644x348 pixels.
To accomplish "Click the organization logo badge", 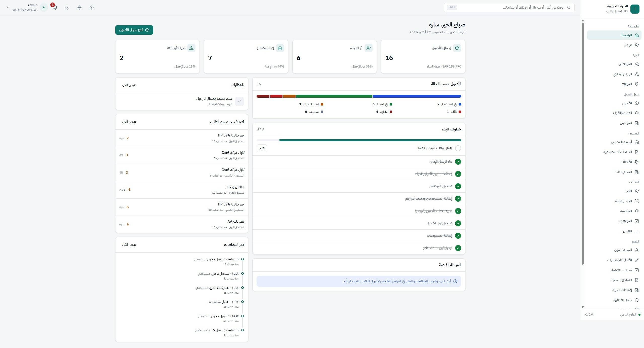I will click(x=635, y=9).
